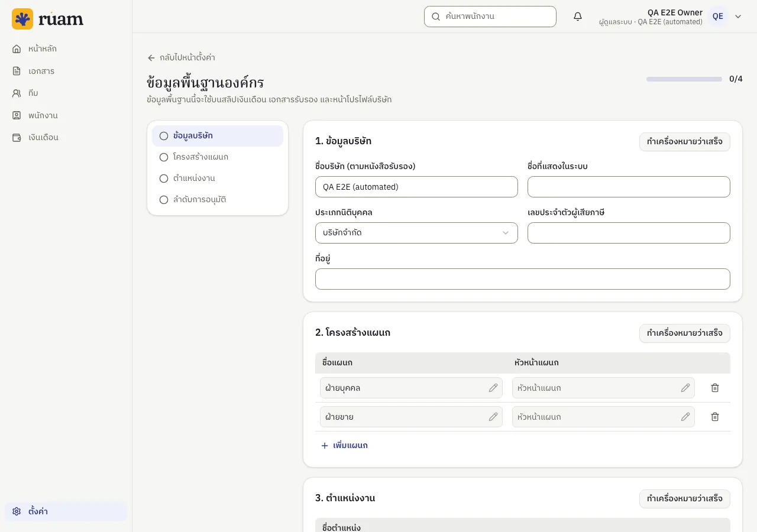Image resolution: width=757 pixels, height=532 pixels.
Task: Click the ชื่อที่แสดงในระบบ input field
Action: [629, 187]
